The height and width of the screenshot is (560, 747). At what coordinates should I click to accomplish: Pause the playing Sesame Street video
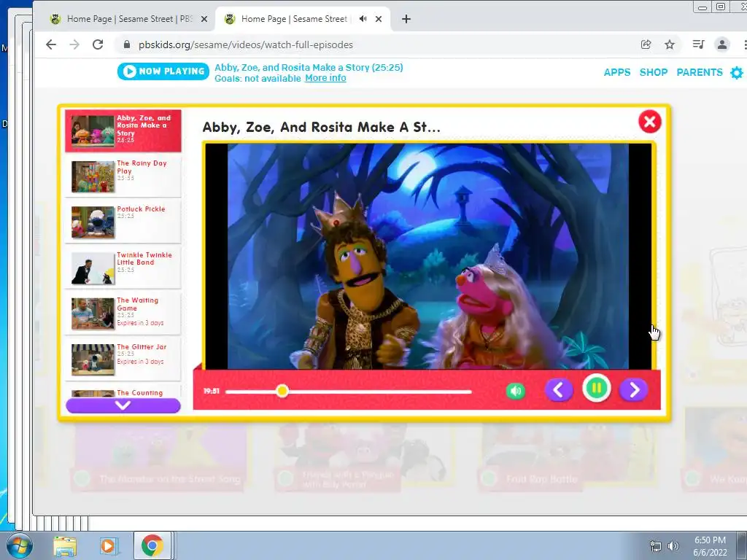click(596, 389)
